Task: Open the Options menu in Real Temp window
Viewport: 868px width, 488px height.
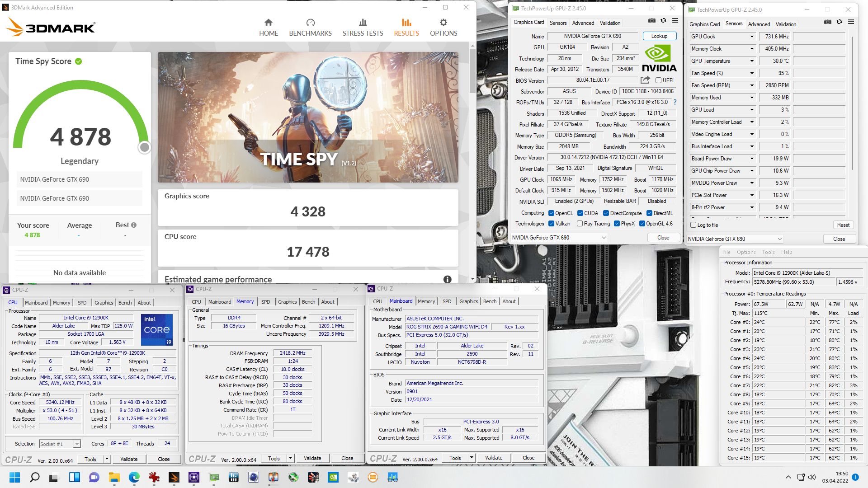Action: click(746, 252)
